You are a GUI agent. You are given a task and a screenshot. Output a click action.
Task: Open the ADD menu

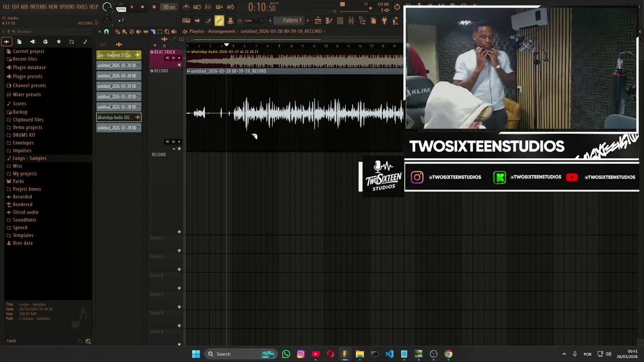pos(24,7)
